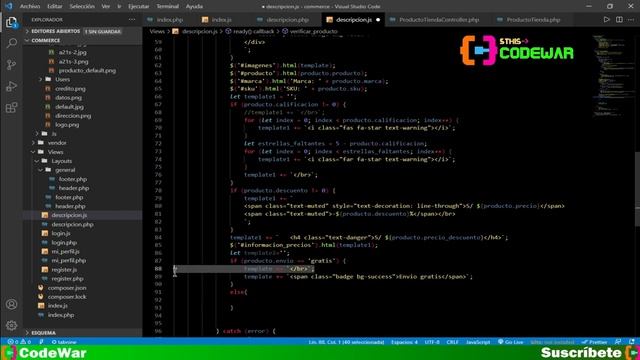Click the Run file play icon

[607, 20]
